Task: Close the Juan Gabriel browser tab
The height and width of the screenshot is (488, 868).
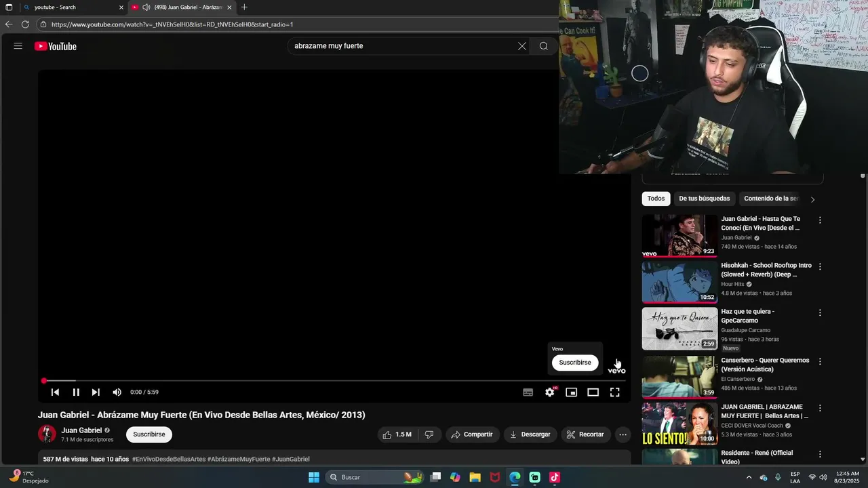Action: click(229, 7)
